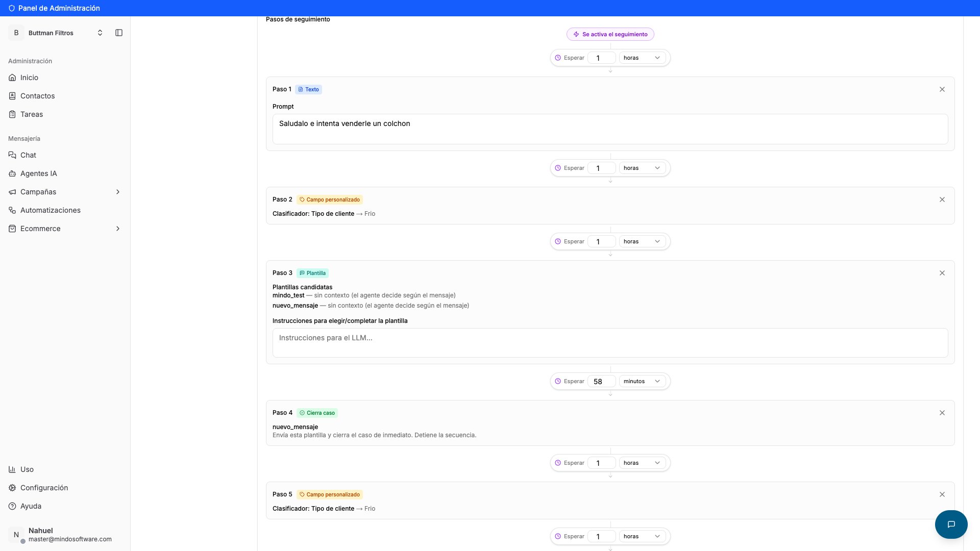Remove Paso 1 with its X
The width and height of the screenshot is (980, 551).
tap(942, 89)
